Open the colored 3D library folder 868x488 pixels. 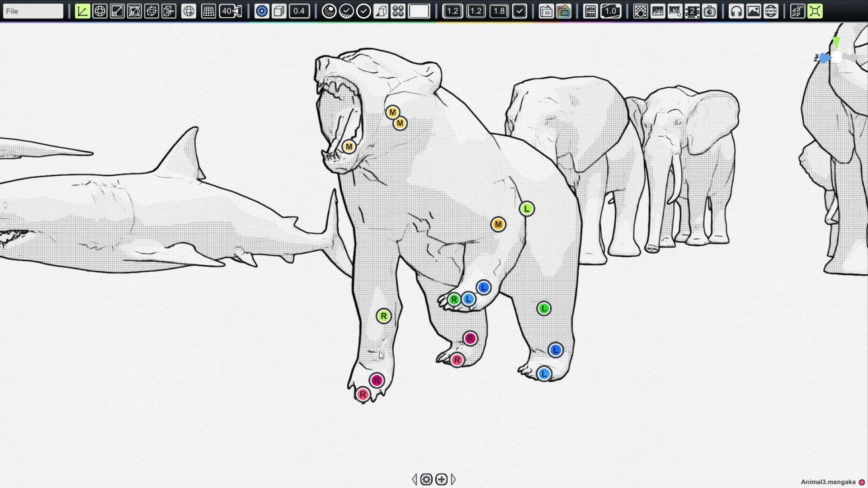[x=564, y=11]
